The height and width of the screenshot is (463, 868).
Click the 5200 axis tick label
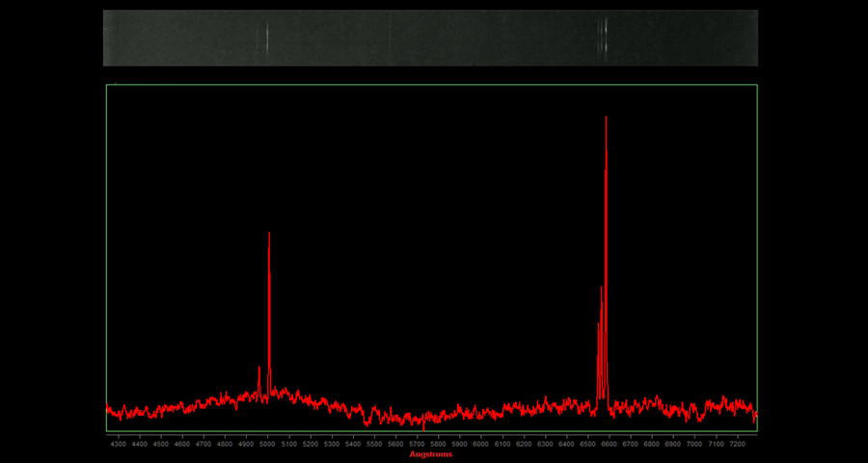tap(311, 444)
